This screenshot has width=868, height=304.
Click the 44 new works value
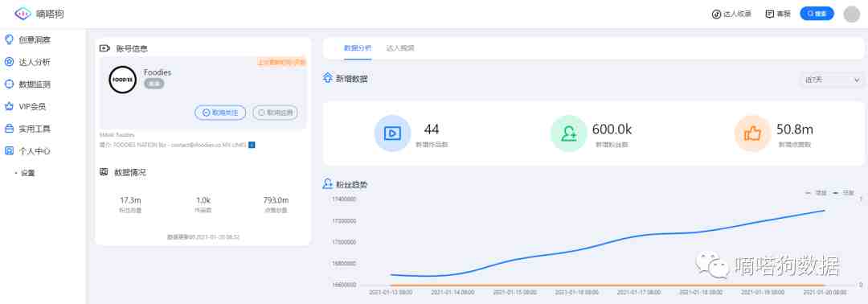tap(432, 129)
